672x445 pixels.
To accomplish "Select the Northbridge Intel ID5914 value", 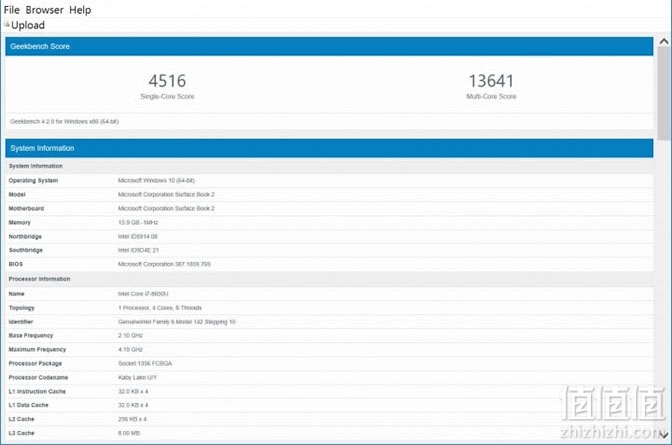I will click(x=138, y=237).
